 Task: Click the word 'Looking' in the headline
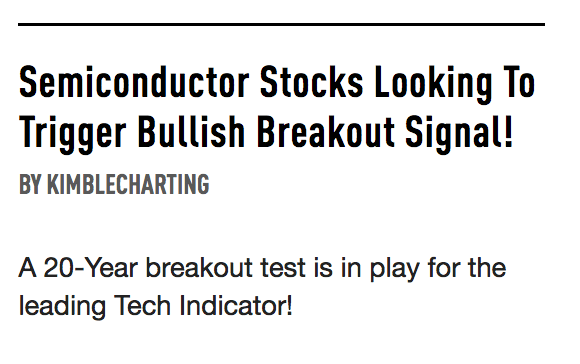[x=434, y=84]
